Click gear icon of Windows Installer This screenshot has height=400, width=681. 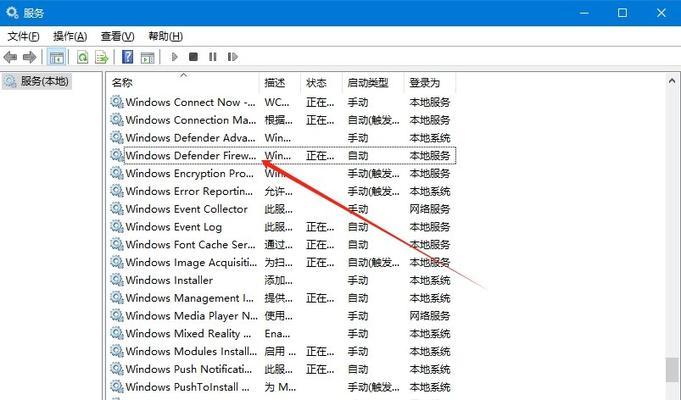tap(117, 280)
